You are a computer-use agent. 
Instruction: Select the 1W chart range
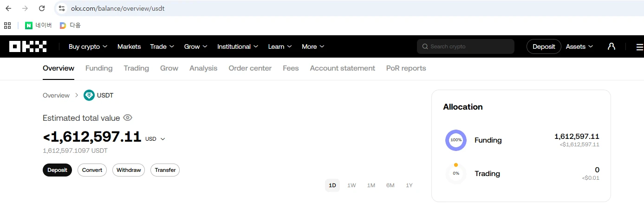pos(351,185)
